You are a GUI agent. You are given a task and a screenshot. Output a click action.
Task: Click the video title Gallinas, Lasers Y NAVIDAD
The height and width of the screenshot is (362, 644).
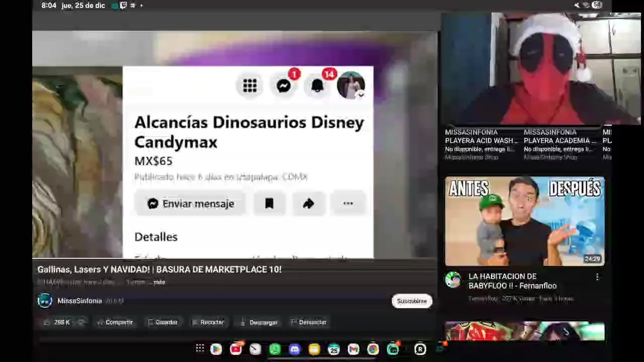(x=159, y=269)
